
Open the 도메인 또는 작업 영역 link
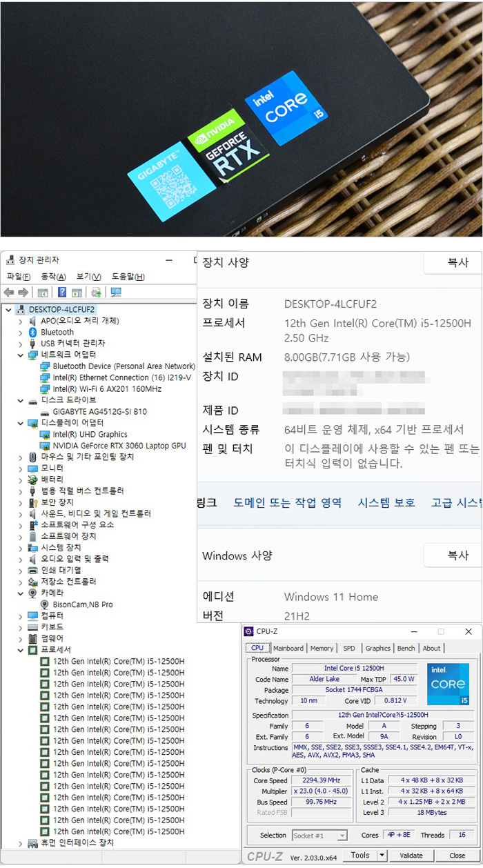(x=288, y=503)
